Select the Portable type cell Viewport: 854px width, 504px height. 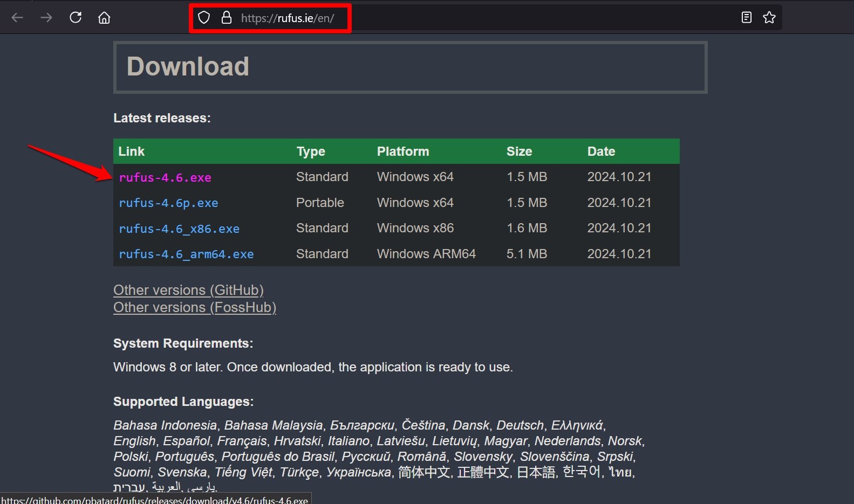click(x=320, y=203)
